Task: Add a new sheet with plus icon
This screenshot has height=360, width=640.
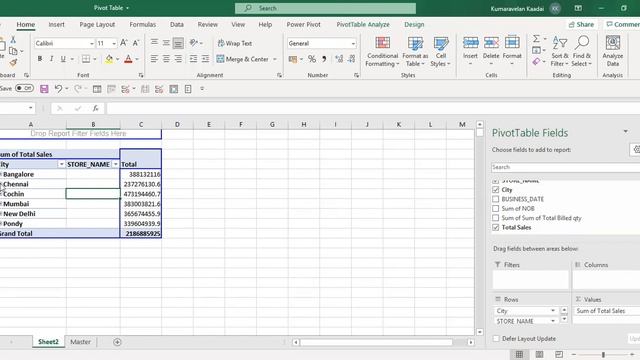Action: click(117, 342)
